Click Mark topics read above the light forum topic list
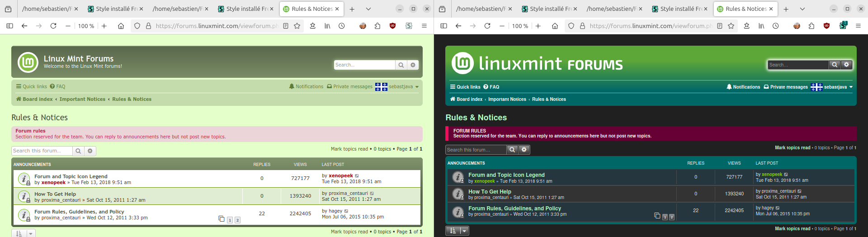This screenshot has height=237, width=868. pos(349,149)
